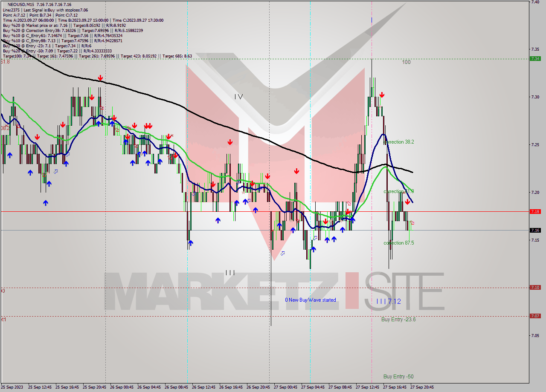Click the '26 Sep 00:45' time label
Image resolution: width=546 pixels, height=392 pixels.
click(122, 387)
